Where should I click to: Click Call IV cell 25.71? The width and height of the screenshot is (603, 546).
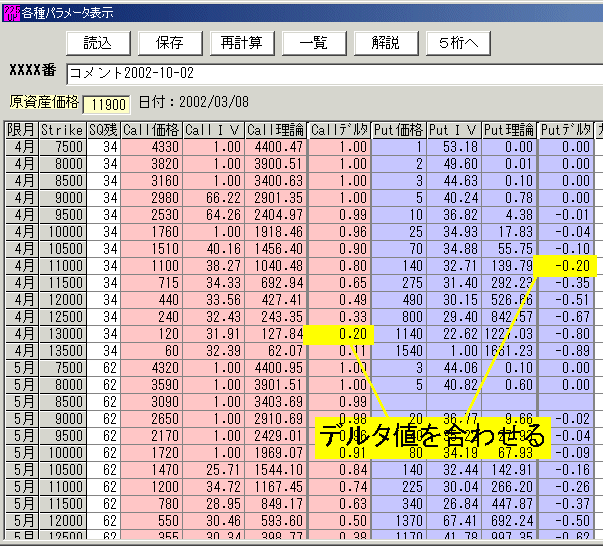[213, 470]
